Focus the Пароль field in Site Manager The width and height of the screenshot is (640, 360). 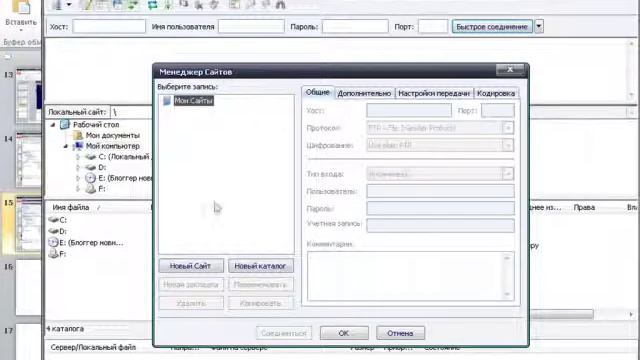[x=440, y=208]
